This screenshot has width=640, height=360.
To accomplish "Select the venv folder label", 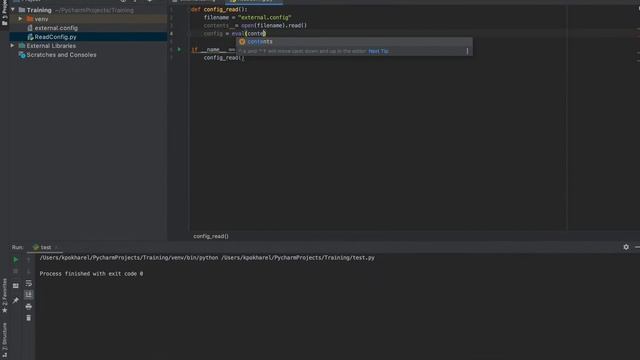I will click(41, 19).
